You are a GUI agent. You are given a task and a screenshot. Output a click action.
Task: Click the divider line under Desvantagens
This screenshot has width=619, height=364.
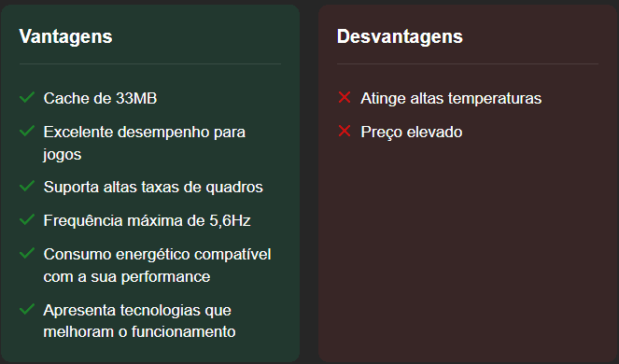tap(468, 63)
